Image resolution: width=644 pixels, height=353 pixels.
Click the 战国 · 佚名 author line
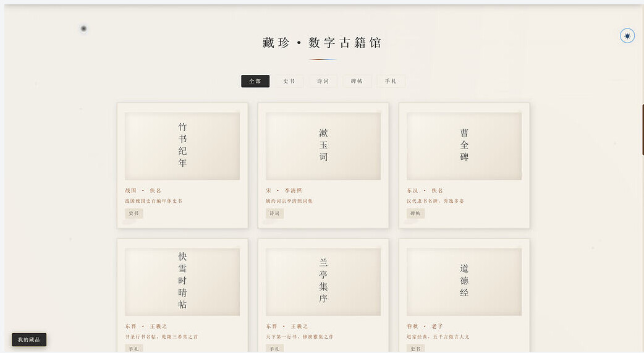point(143,190)
